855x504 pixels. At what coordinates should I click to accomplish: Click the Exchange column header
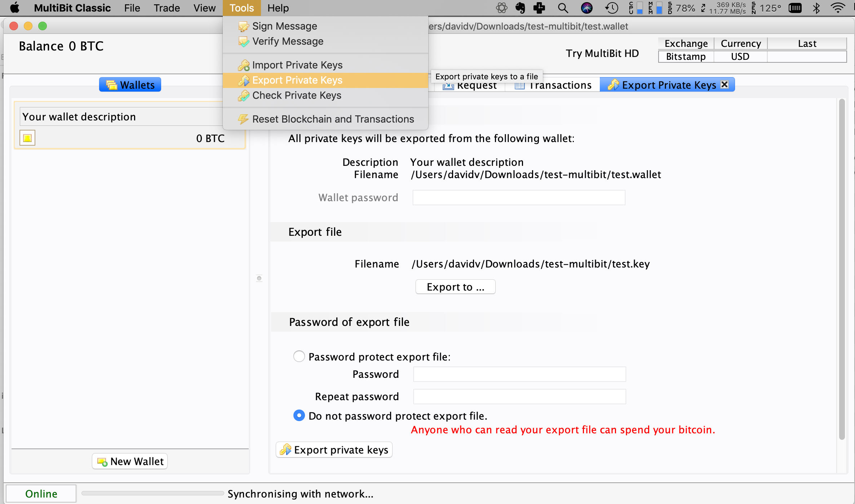tap(686, 44)
